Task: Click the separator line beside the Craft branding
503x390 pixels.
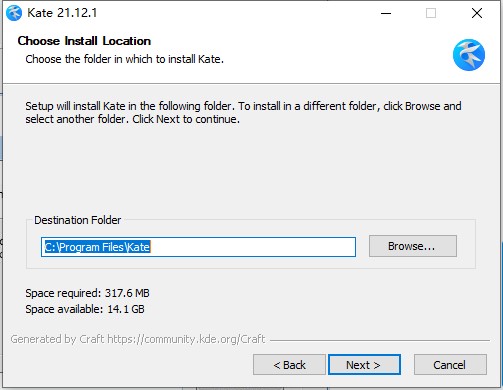Action: pyautogui.click(x=380, y=340)
